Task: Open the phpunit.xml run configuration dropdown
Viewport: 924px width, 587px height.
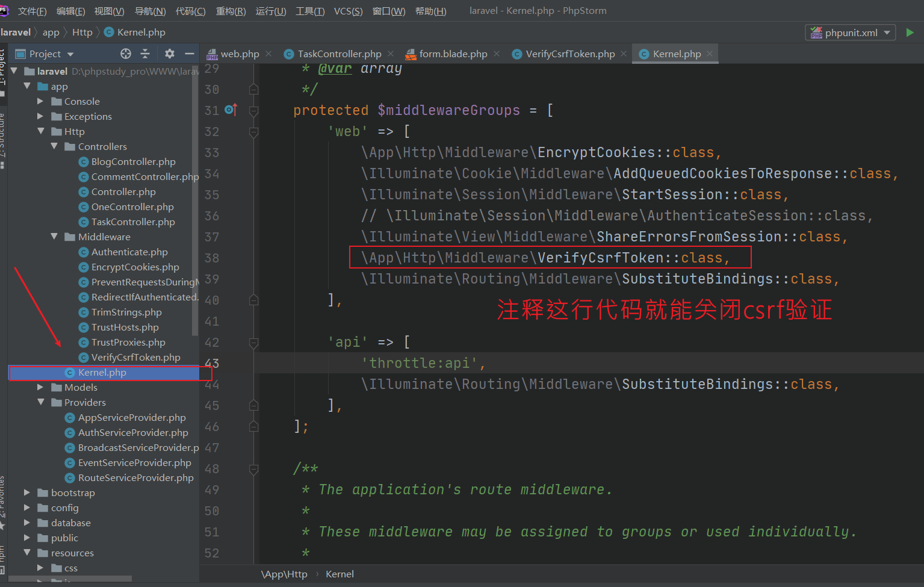Action: click(850, 33)
